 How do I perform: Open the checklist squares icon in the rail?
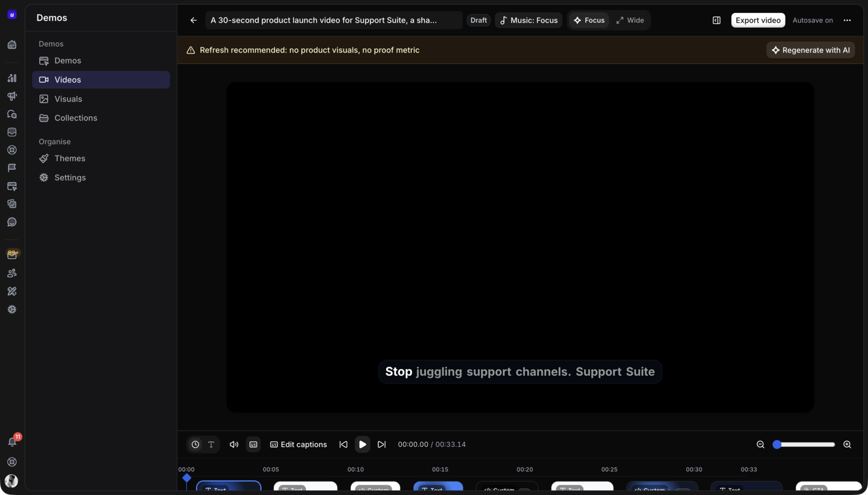(12, 204)
